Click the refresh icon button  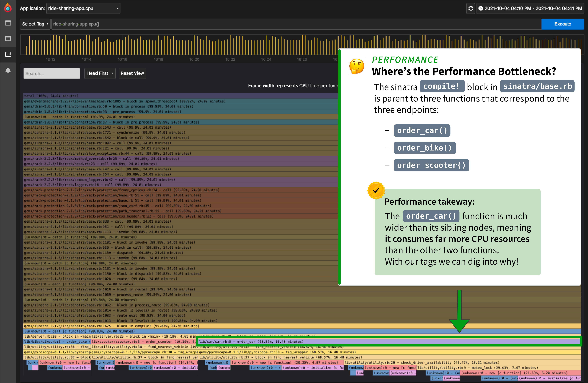[471, 8]
